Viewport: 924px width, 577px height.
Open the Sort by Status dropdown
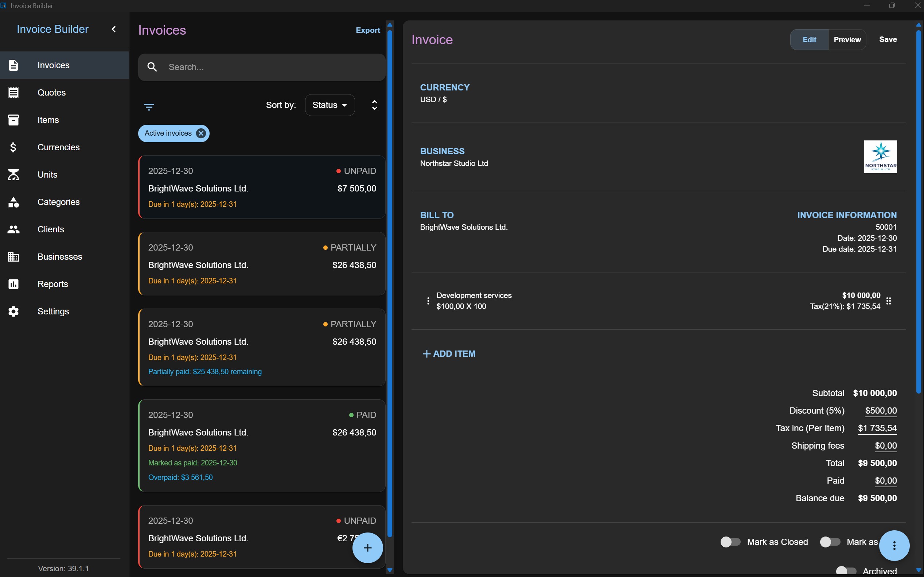[330, 105]
